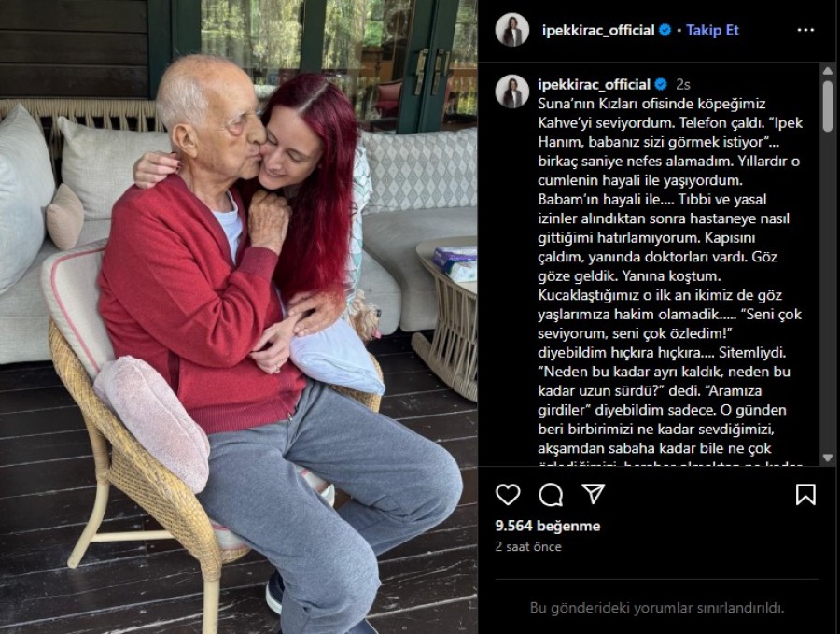Click verified badge in caption line

(x=661, y=84)
